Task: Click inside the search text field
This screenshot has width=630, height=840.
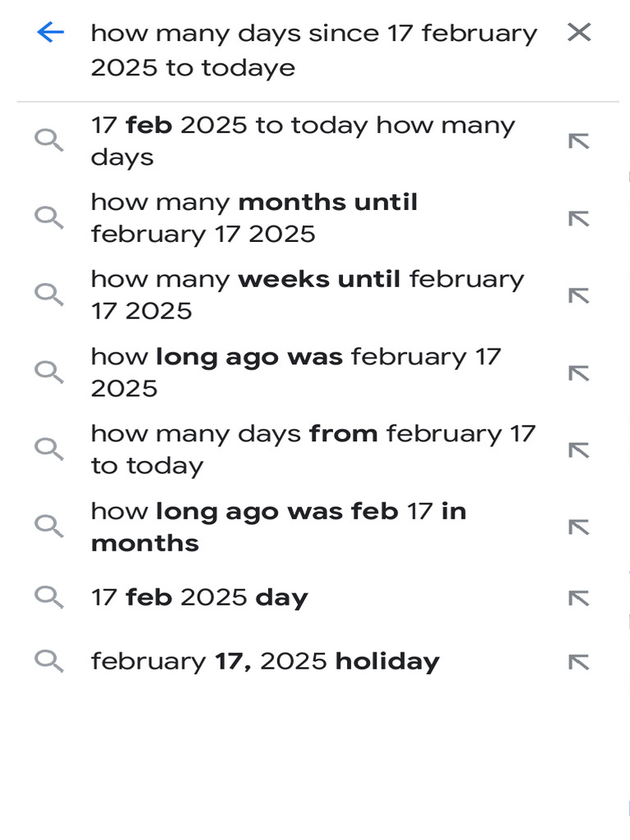Action: click(x=312, y=50)
